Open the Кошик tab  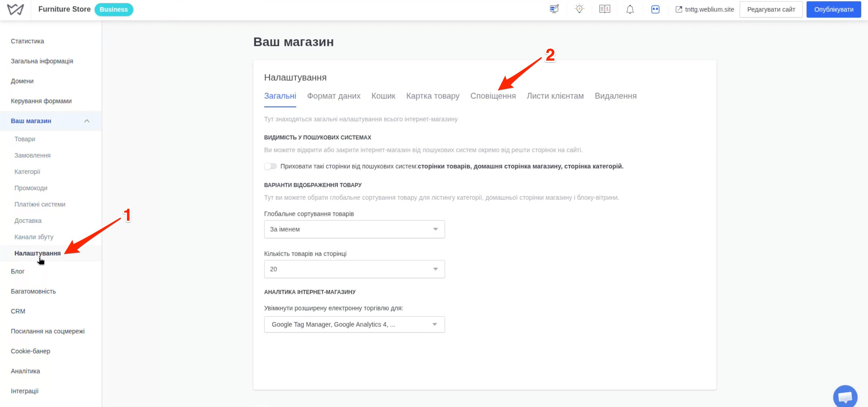tap(383, 96)
